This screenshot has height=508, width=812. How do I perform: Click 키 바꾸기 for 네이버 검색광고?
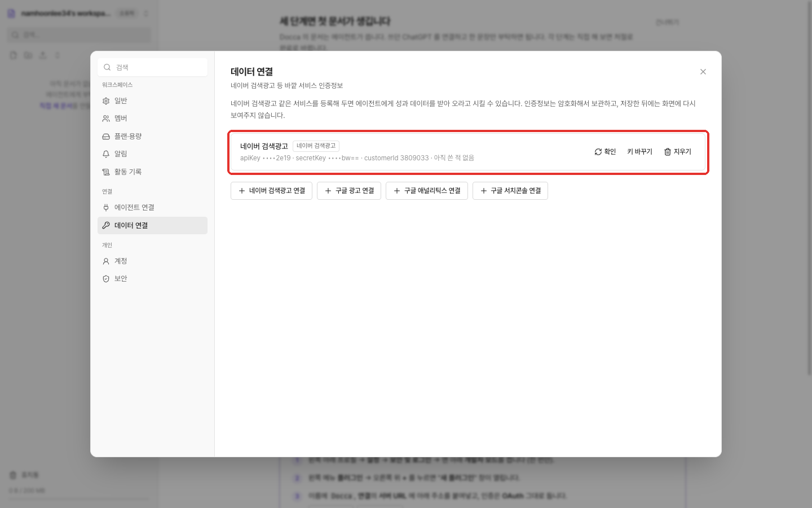pyautogui.click(x=639, y=152)
